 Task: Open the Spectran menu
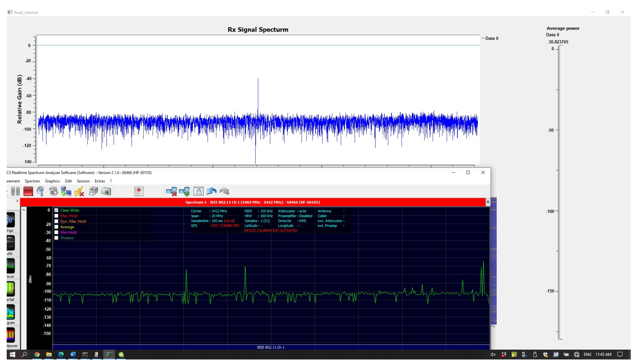[x=32, y=181]
